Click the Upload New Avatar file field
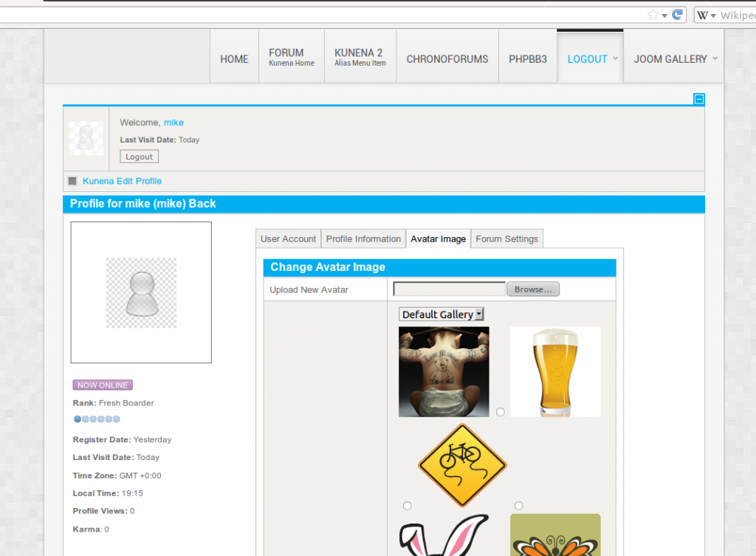The image size is (756, 556). pos(449,289)
